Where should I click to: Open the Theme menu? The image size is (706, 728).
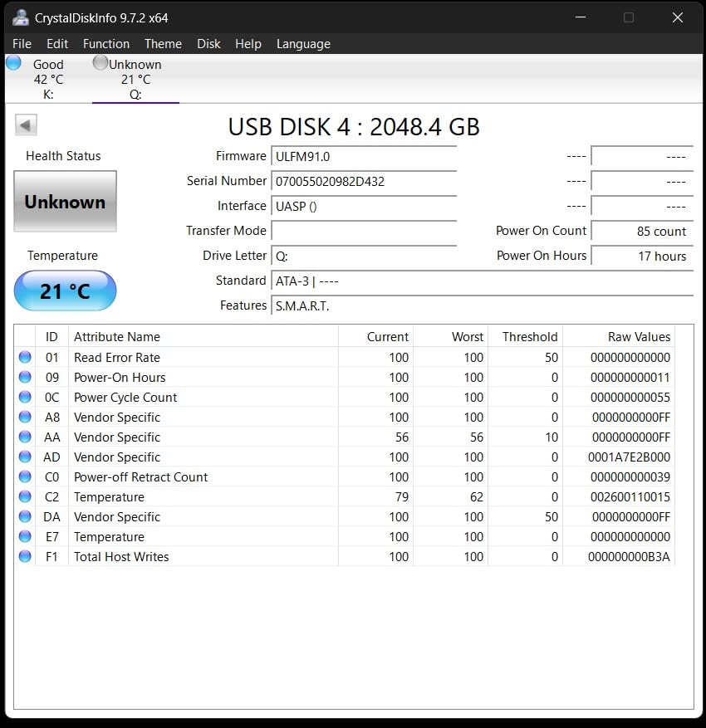tap(163, 44)
